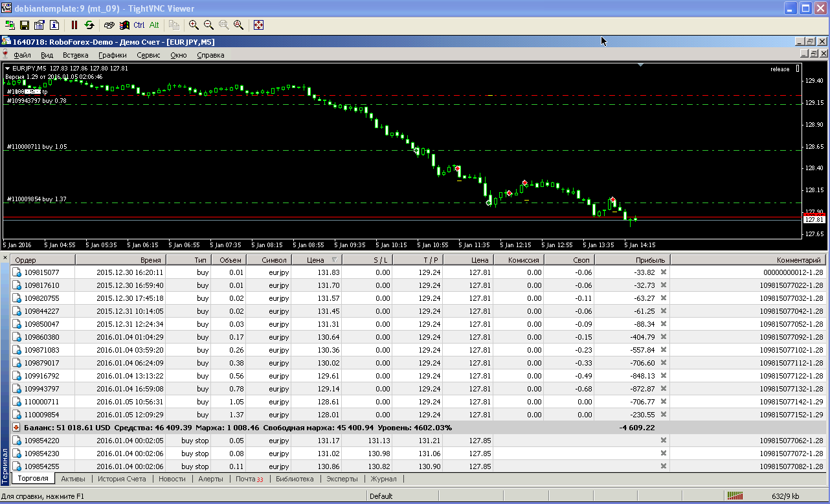830x504 pixels.
Task: Zoom out with the minus magnifier
Action: pyautogui.click(x=208, y=25)
